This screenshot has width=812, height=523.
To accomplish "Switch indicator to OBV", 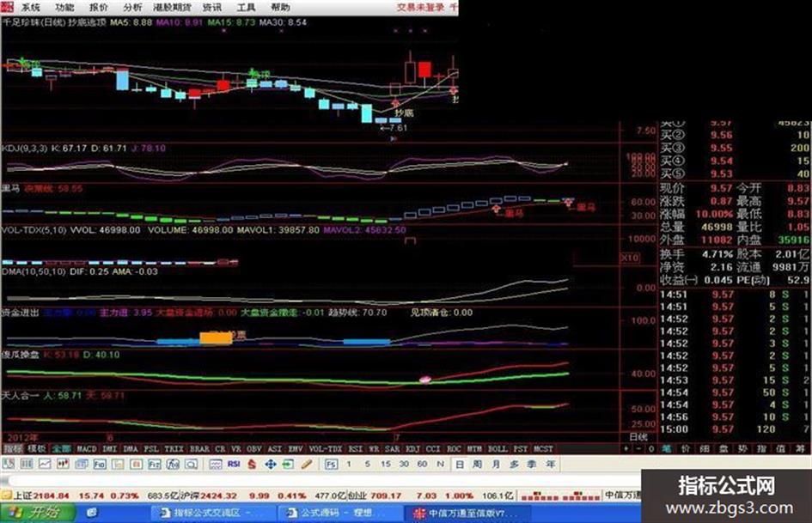I will (x=253, y=448).
